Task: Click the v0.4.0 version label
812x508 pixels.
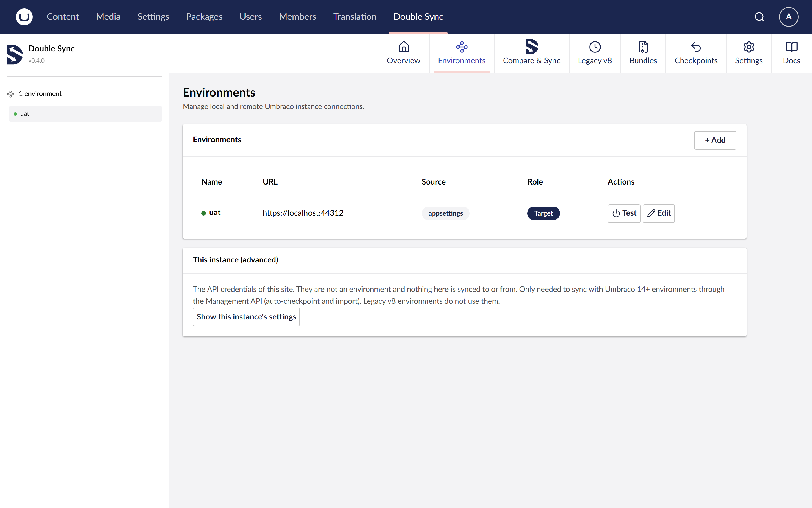Action: click(x=37, y=61)
